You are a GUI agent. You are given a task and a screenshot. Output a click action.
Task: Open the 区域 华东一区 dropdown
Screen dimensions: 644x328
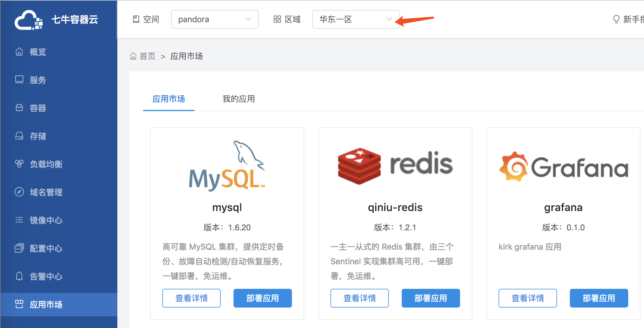click(356, 19)
